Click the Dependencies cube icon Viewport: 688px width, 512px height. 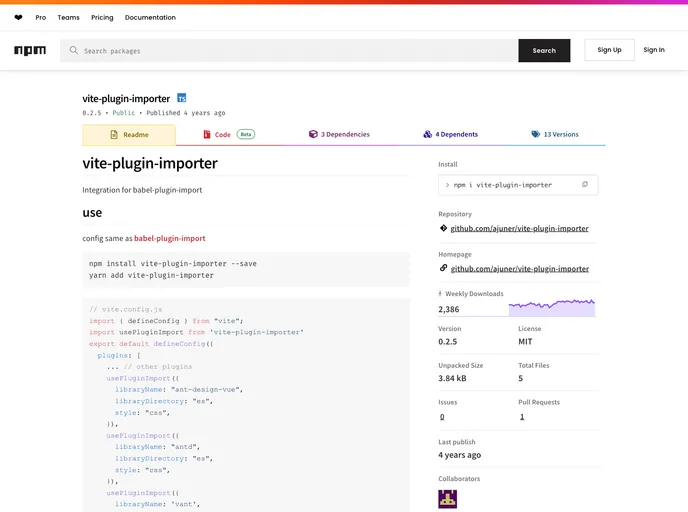[x=313, y=134]
